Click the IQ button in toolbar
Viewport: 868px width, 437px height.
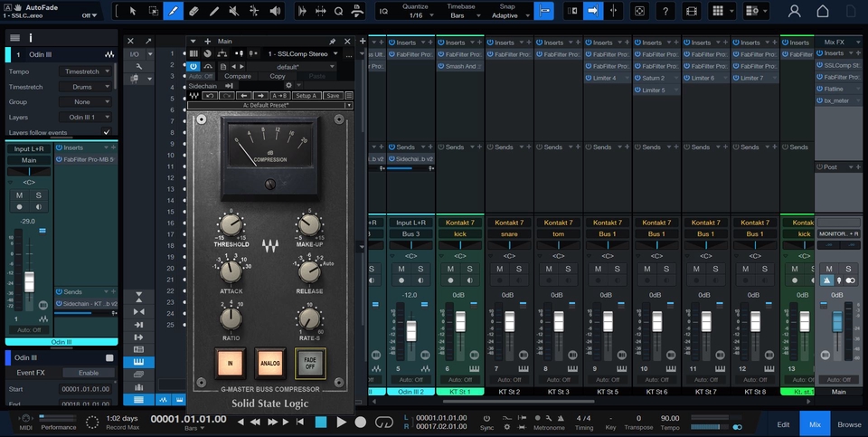(x=383, y=11)
